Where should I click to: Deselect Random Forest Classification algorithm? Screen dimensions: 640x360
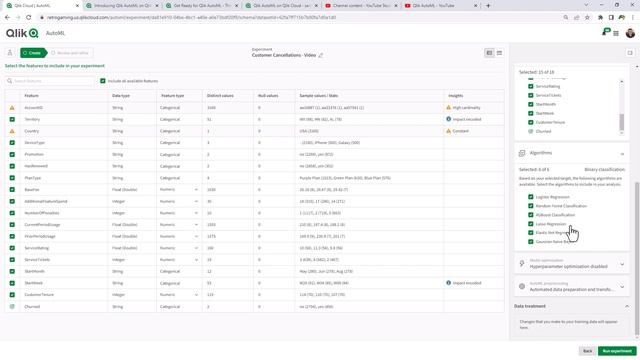click(x=531, y=206)
